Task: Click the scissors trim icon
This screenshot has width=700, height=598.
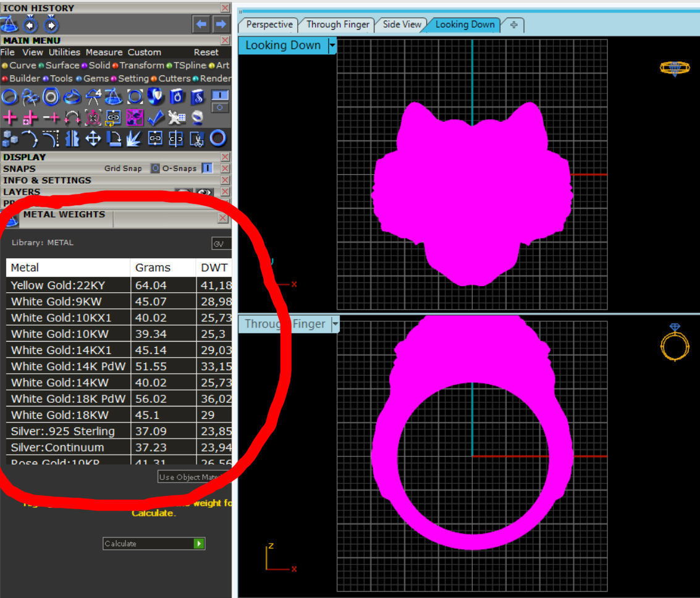Action: click(197, 139)
